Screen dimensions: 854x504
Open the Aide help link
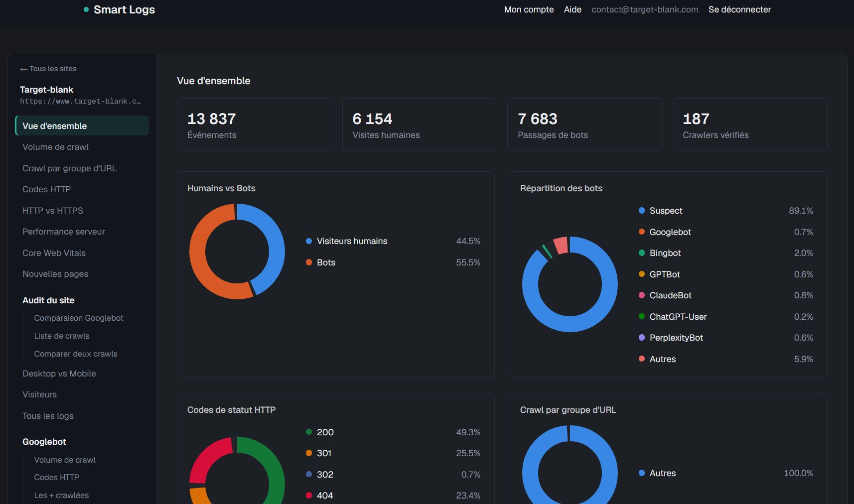coord(572,9)
